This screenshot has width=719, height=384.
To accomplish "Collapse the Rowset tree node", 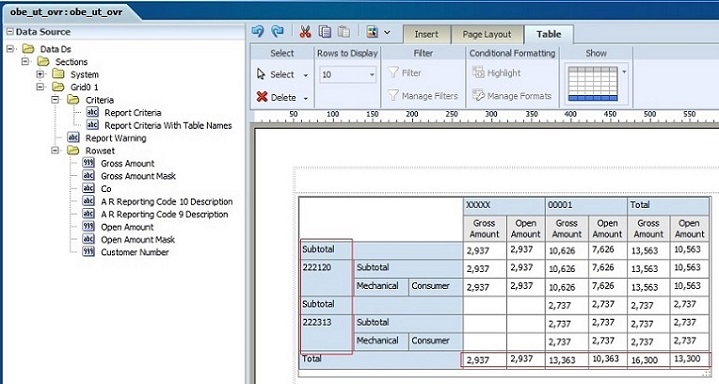I will pos(55,150).
